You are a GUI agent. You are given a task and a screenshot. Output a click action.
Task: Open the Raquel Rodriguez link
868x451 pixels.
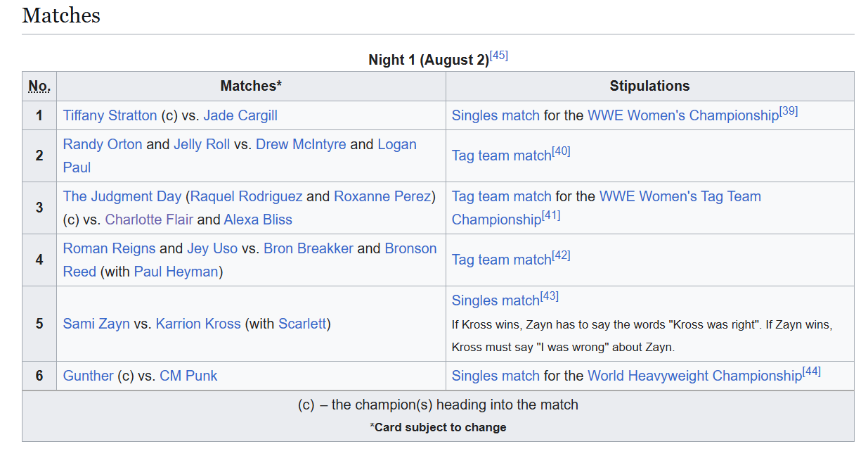coord(246,196)
